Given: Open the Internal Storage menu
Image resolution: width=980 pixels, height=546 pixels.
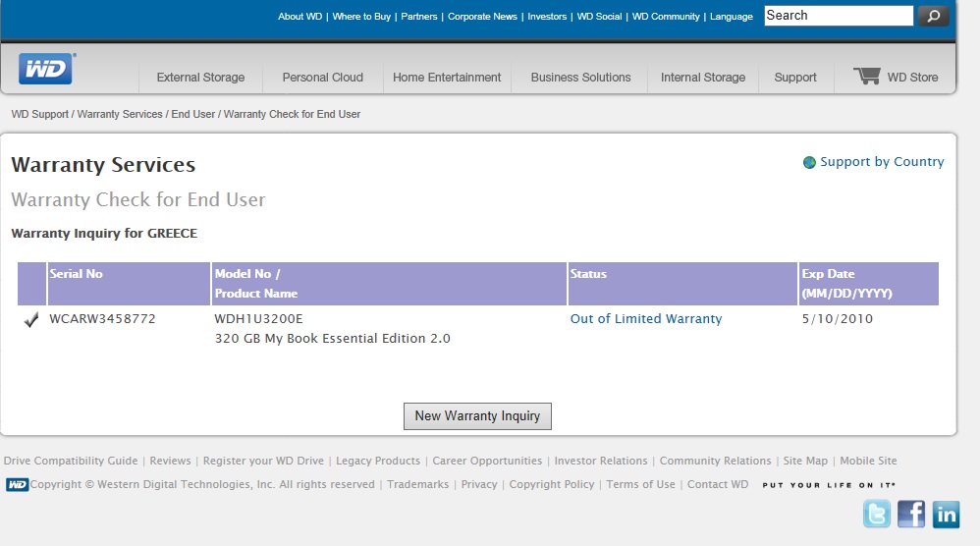Looking at the screenshot, I should (703, 78).
